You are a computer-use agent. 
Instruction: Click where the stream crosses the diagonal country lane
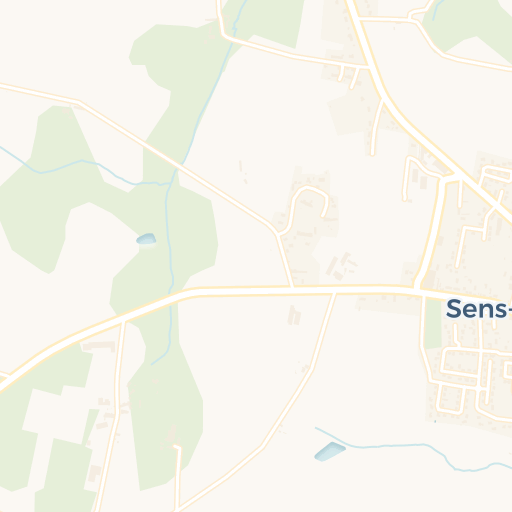pyautogui.click(x=178, y=167)
